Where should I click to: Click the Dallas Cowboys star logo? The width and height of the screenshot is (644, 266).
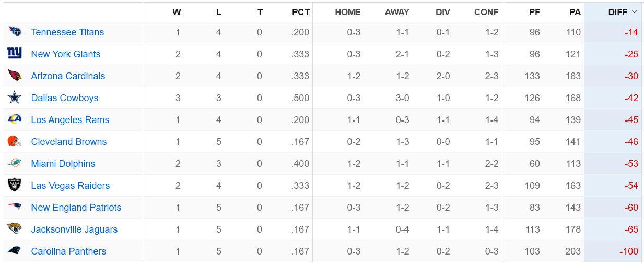pos(15,98)
